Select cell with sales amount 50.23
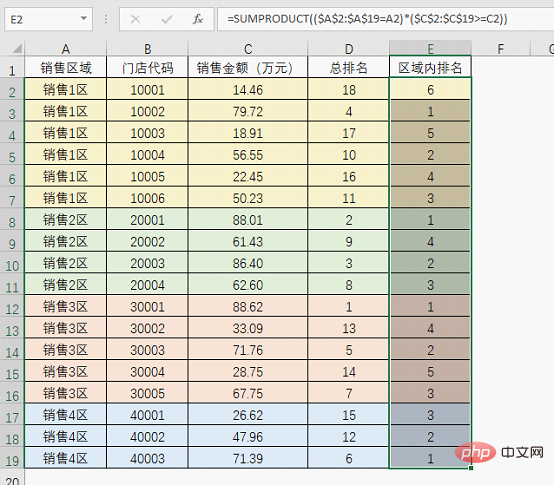The height and width of the screenshot is (485, 554). pos(248,198)
